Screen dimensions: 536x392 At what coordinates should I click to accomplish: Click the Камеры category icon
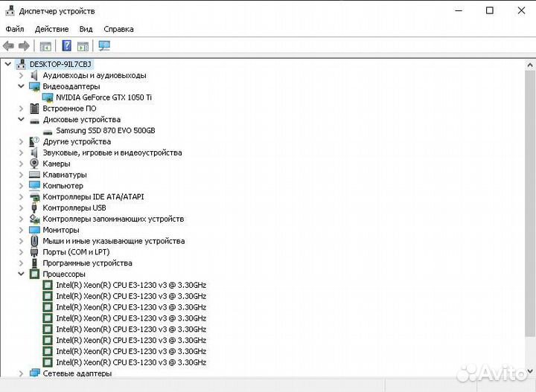pos(34,164)
